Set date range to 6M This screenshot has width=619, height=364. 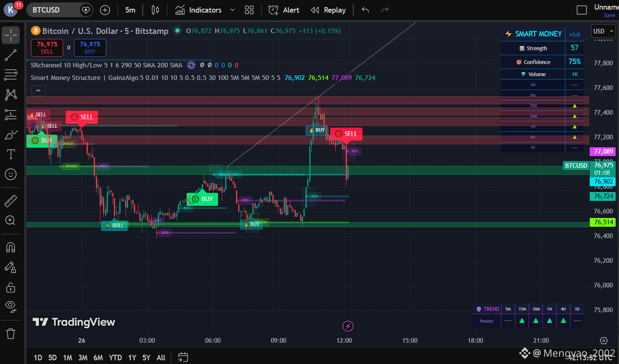(98, 358)
